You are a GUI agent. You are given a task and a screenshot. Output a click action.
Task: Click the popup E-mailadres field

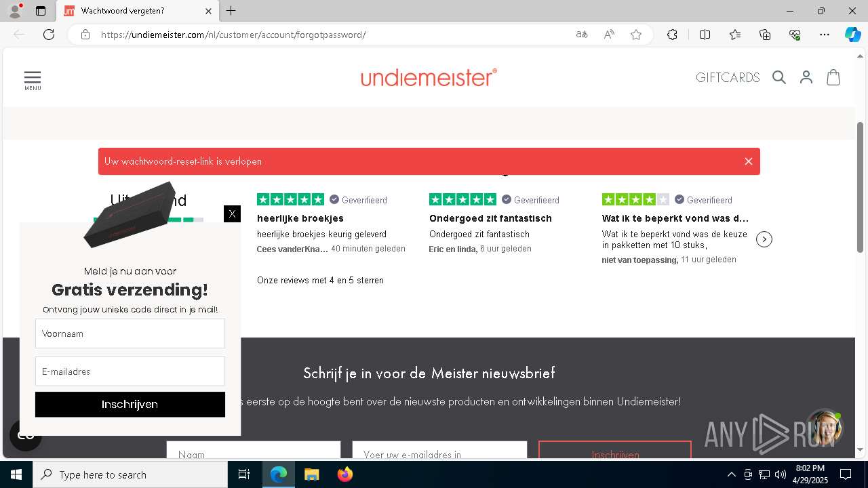(130, 371)
